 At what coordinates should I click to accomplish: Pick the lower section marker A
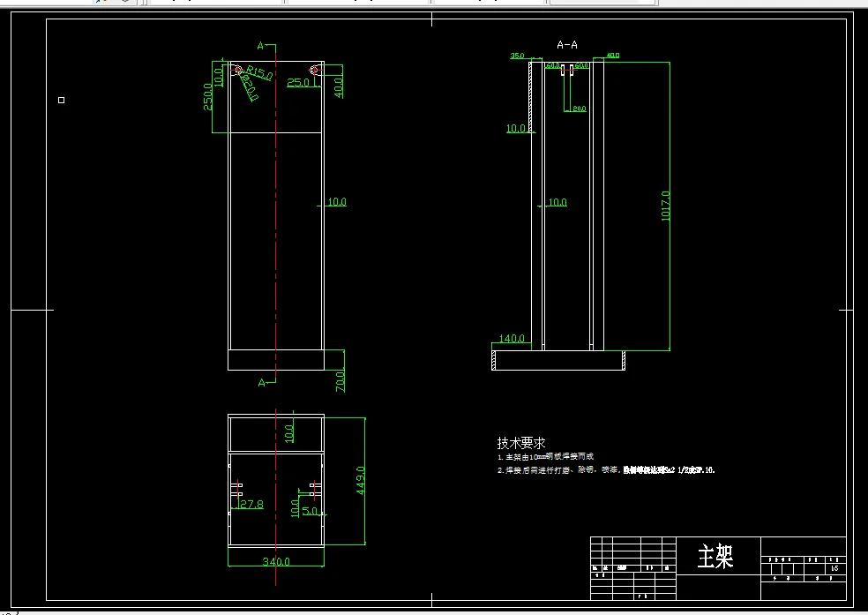coord(262,383)
